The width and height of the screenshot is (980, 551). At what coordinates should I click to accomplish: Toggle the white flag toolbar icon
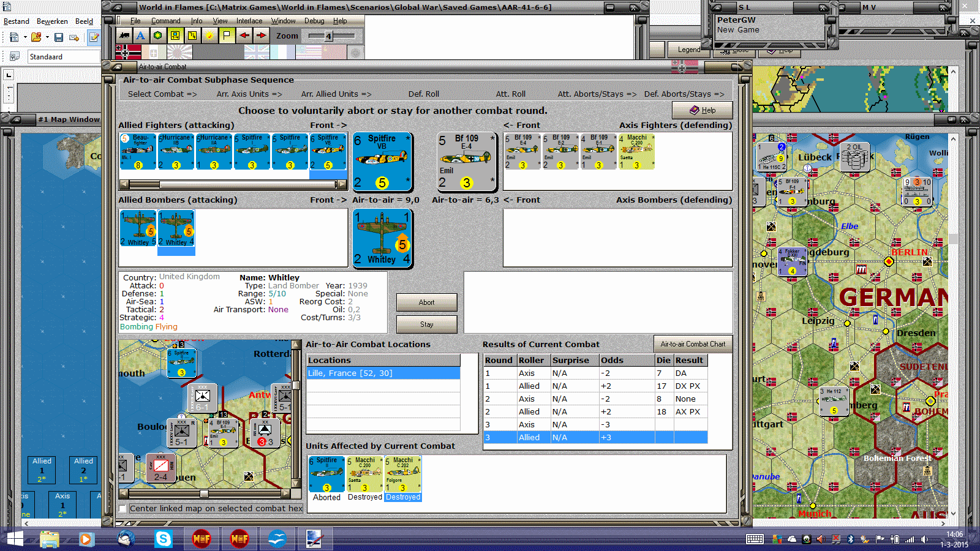227,36
